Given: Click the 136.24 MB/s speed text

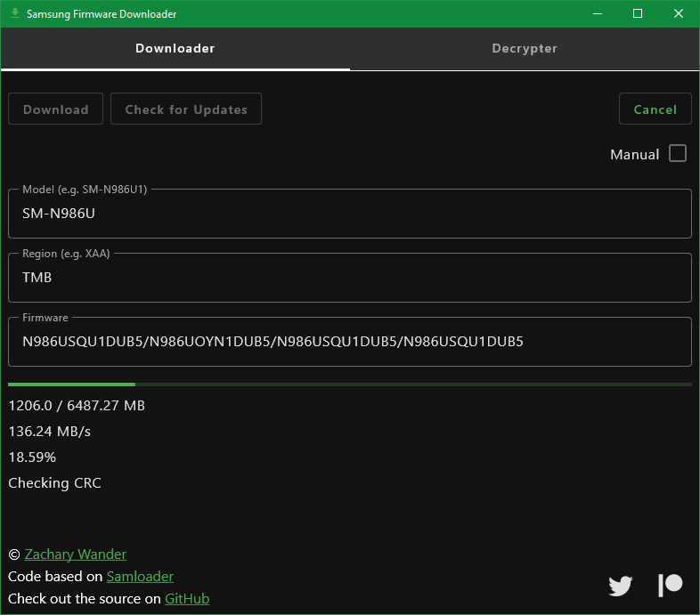Looking at the screenshot, I should tap(50, 432).
